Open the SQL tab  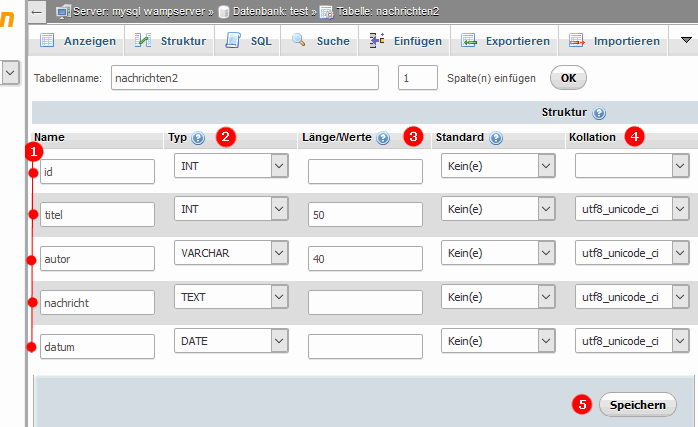click(248, 41)
